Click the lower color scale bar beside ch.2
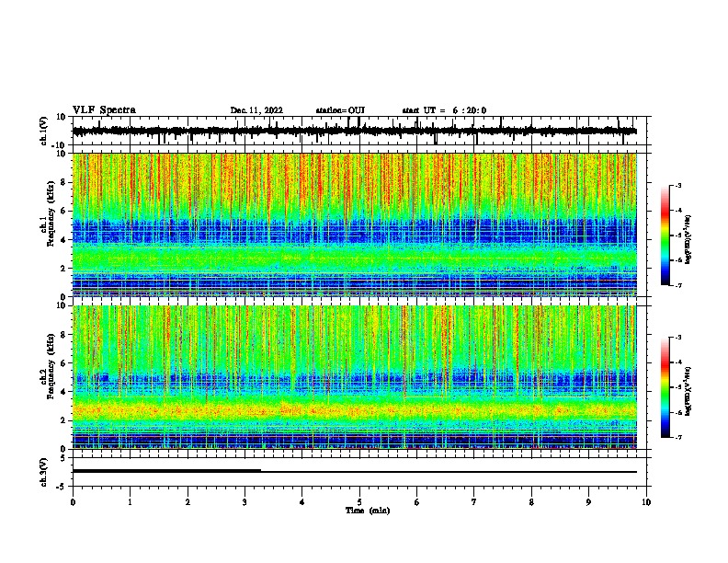Viewport: 728px width, 563px height. tap(665, 387)
